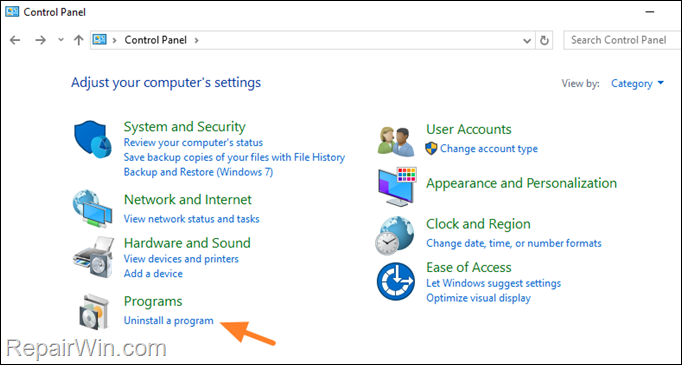
Task: Click Control Panel breadcrumb in address bar
Action: pos(155,40)
